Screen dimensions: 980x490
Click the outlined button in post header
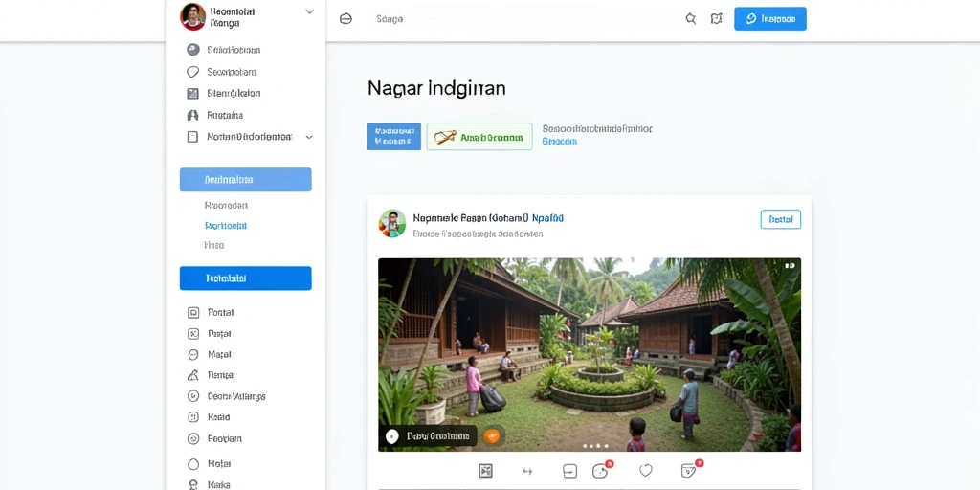coord(781,219)
